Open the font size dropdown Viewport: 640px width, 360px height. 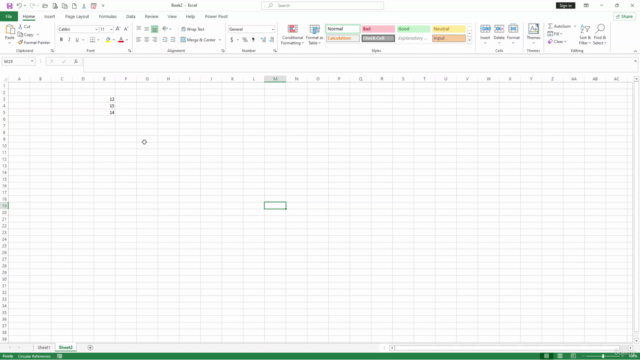111,29
